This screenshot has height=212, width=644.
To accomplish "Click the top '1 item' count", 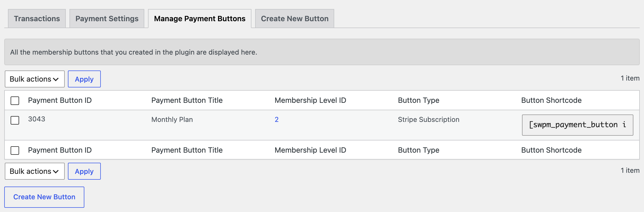I will tap(630, 78).
